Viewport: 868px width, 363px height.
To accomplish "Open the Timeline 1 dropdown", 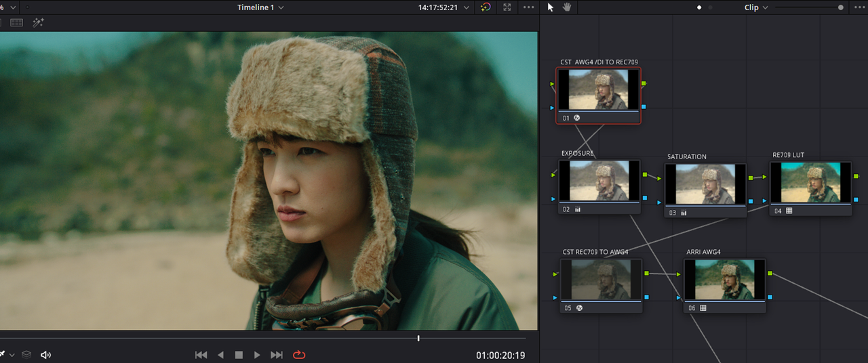I will [260, 7].
